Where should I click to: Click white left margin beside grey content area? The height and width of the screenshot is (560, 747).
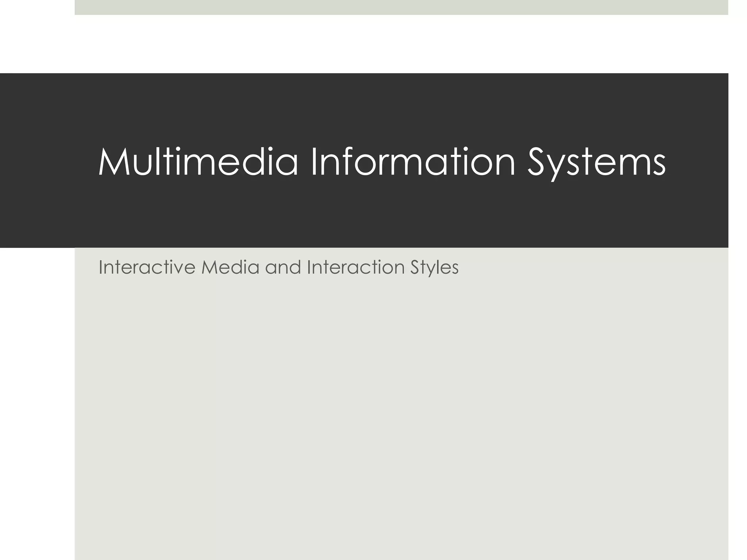click(x=36, y=401)
